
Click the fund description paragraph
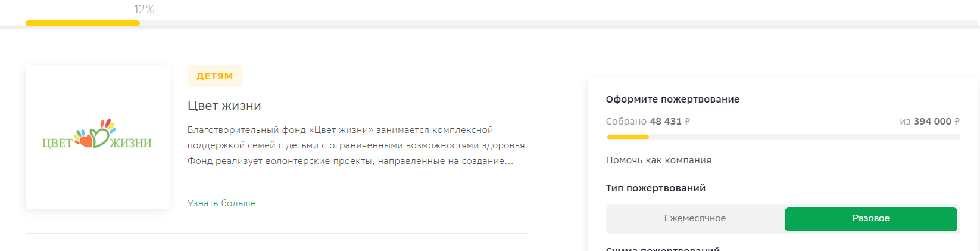pyautogui.click(x=357, y=145)
